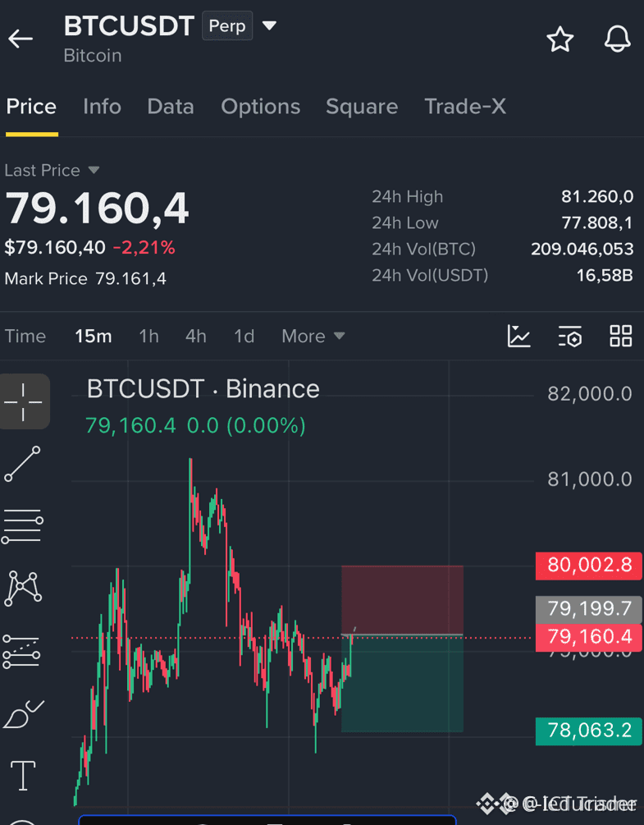644x825 pixels.
Task: Select the horizontal lines Fibonacci tool
Action: click(23, 525)
